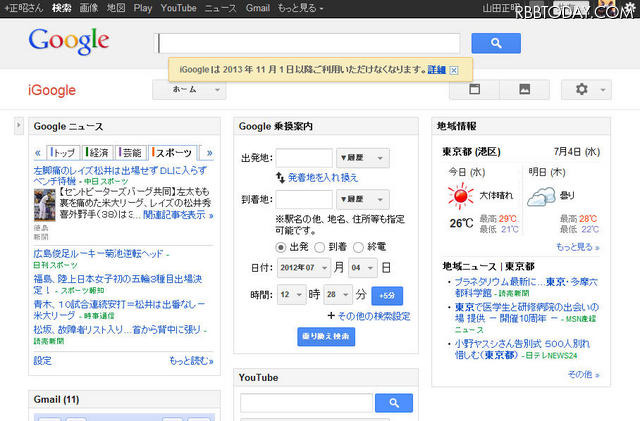Open プラネタリウム最新に local news headline
The width and height of the screenshot is (640, 421).
[526, 287]
